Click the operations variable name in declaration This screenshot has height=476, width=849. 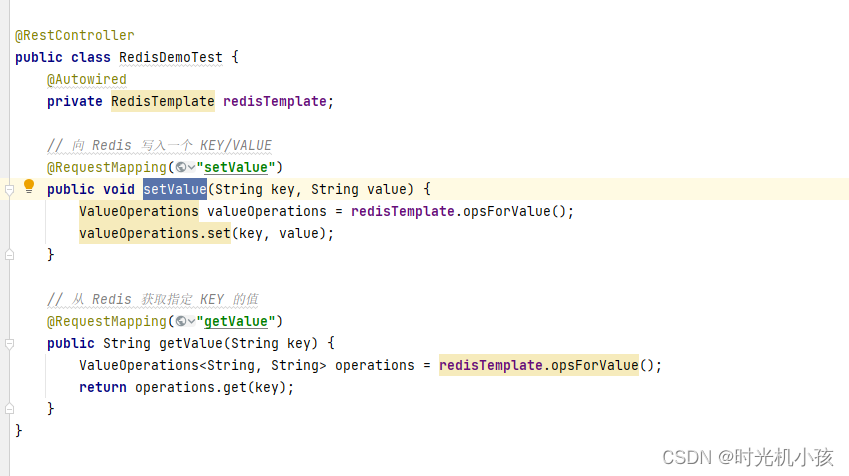[375, 366]
